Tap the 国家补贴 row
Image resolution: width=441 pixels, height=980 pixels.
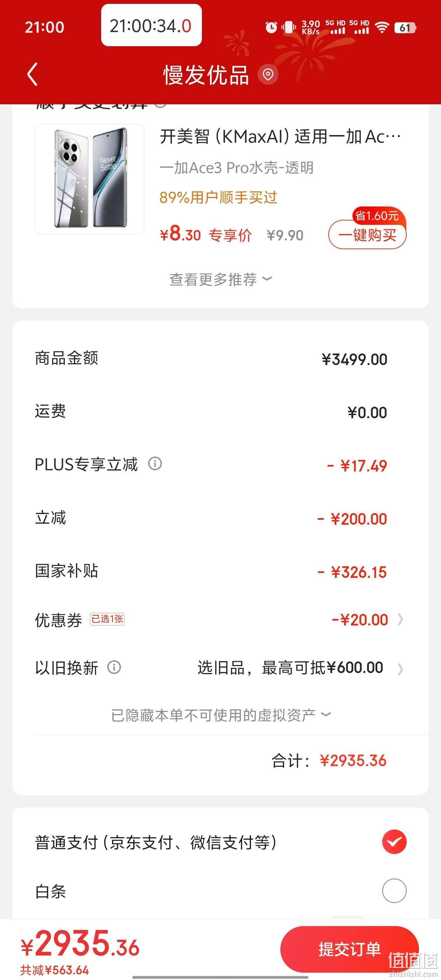(x=220, y=572)
